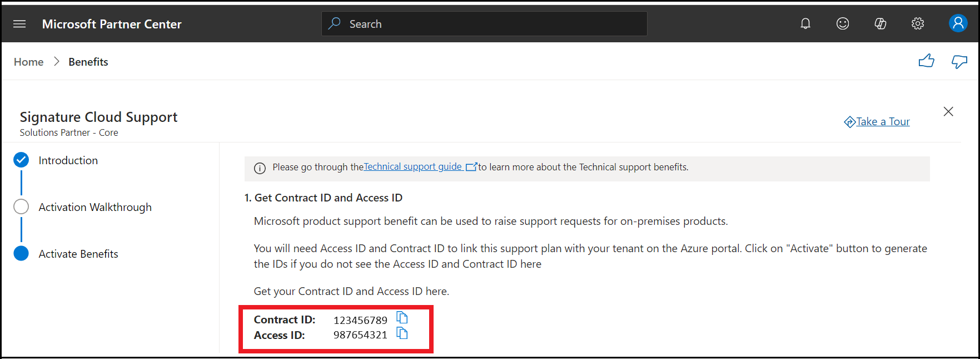
Task: Click the empty Activation Walkthrough circle
Action: tap(21, 206)
